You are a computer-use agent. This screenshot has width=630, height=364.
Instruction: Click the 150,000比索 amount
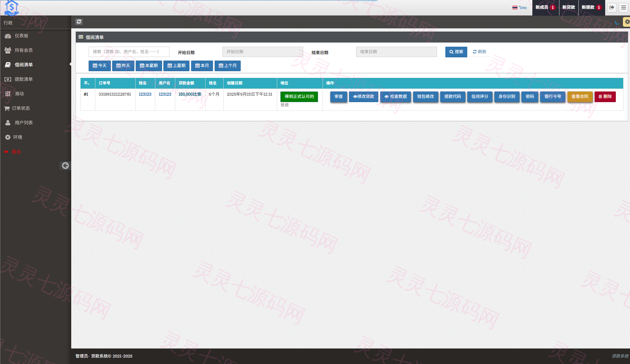[x=190, y=94]
